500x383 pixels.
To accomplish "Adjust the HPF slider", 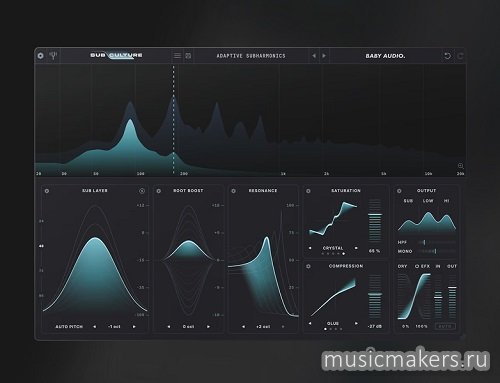I will (x=437, y=242).
